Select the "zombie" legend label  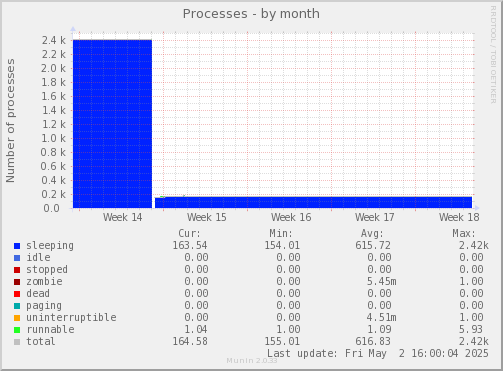[x=44, y=281]
